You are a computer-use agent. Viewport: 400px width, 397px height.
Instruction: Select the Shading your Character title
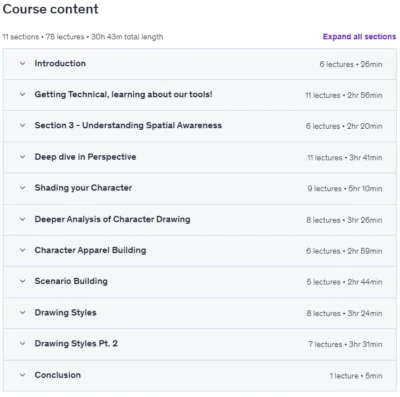(83, 188)
